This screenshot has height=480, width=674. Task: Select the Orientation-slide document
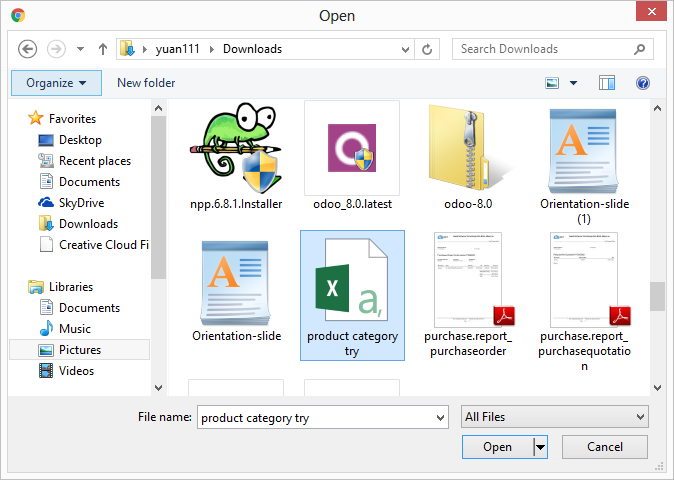click(x=236, y=291)
